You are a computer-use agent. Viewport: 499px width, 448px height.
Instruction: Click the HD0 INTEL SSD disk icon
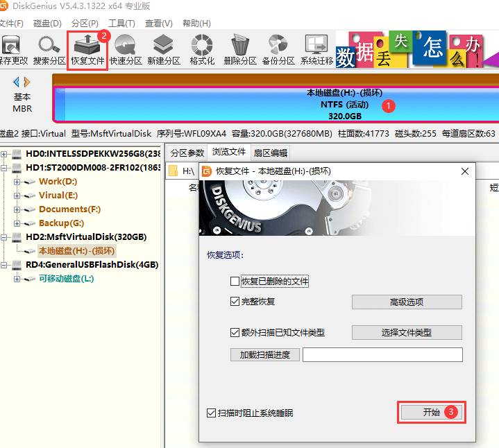[x=17, y=154]
